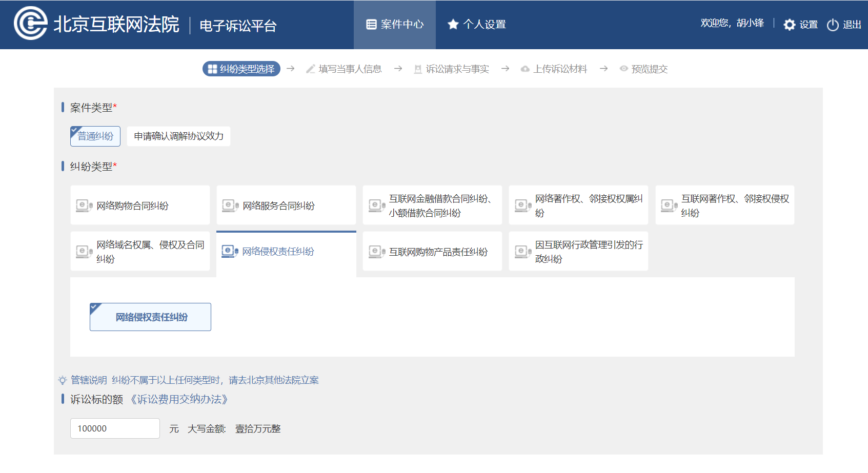Choose 网络购物合同纠纷 dispute type
This screenshot has width=868, height=473.
(x=140, y=205)
